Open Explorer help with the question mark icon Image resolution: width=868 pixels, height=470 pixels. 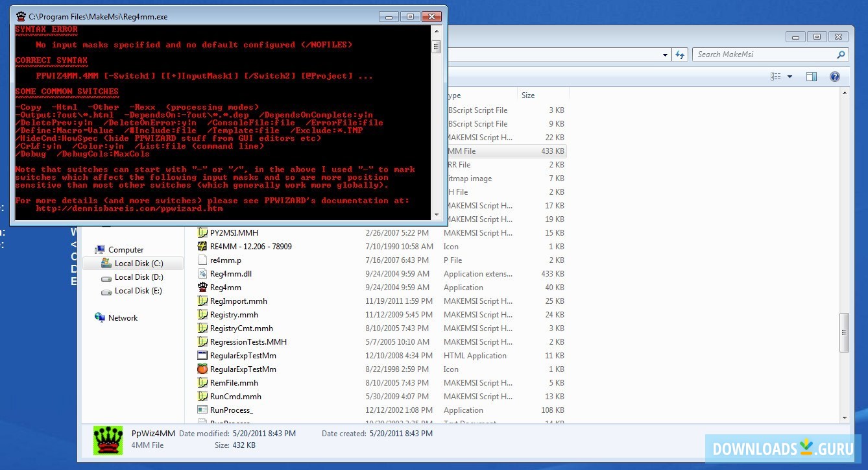[x=835, y=77]
